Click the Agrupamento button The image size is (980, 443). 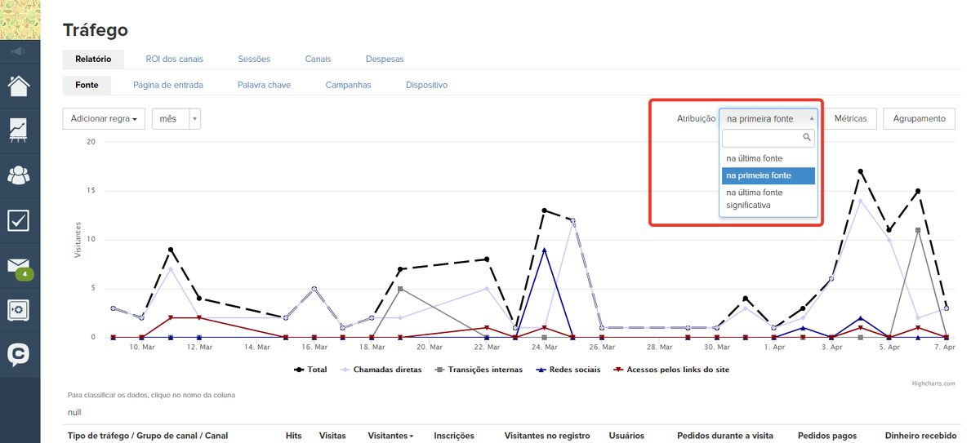pos(919,119)
